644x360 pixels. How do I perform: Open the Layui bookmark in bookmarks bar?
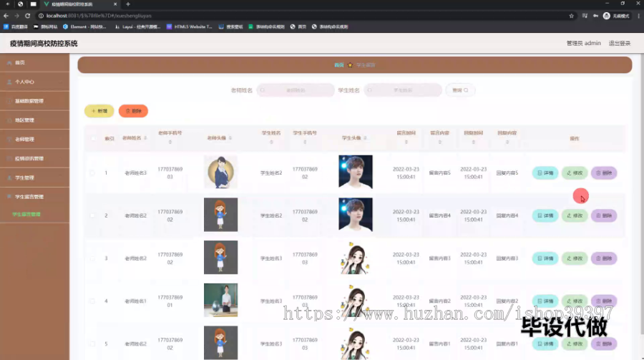137,26
